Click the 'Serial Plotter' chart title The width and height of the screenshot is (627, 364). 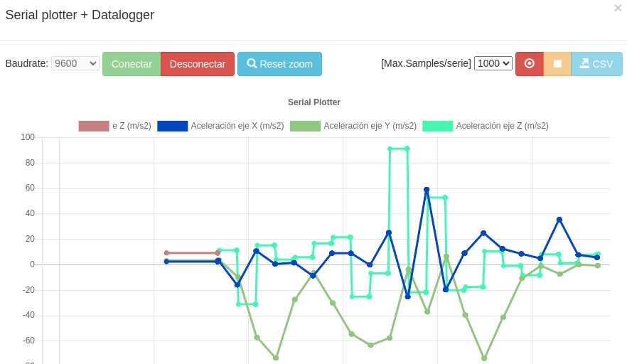pyautogui.click(x=313, y=102)
